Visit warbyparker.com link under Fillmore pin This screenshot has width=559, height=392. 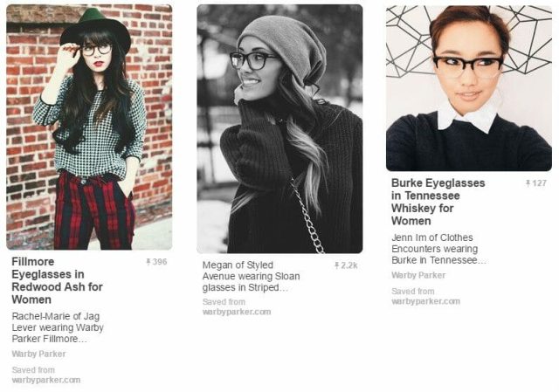click(46, 380)
